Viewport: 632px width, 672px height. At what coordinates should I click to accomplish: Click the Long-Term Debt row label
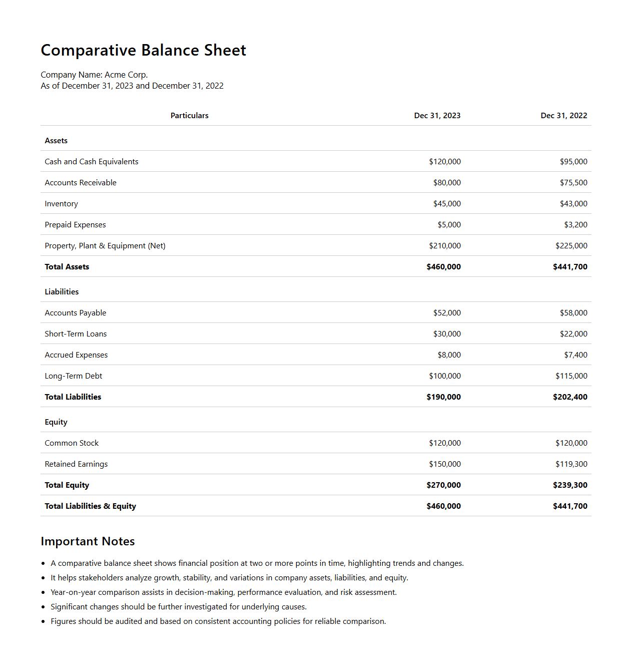(x=74, y=376)
